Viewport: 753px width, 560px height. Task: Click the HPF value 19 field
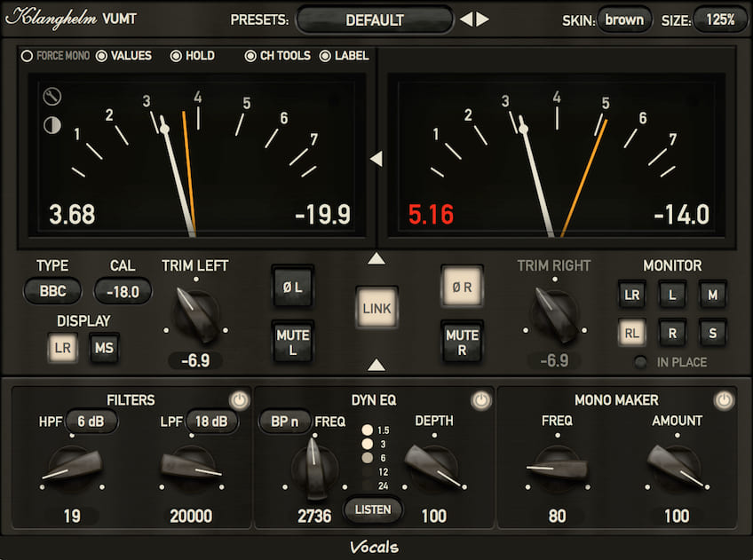click(72, 516)
